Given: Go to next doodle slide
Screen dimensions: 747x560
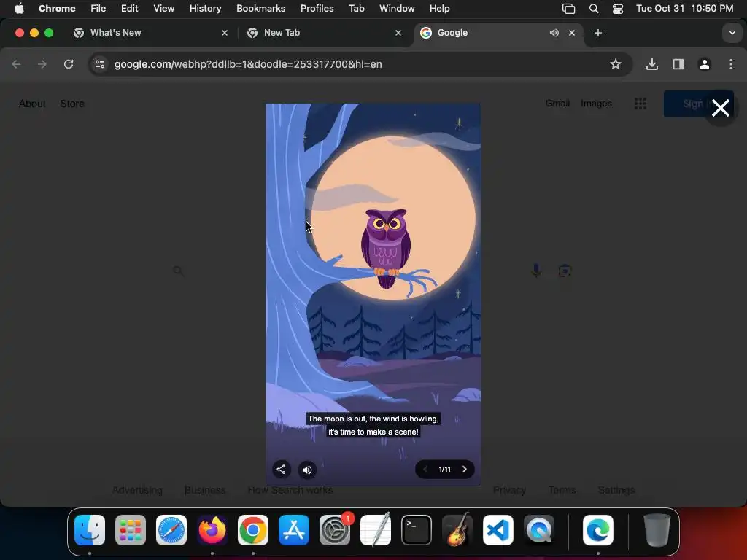Looking at the screenshot, I should point(465,470).
